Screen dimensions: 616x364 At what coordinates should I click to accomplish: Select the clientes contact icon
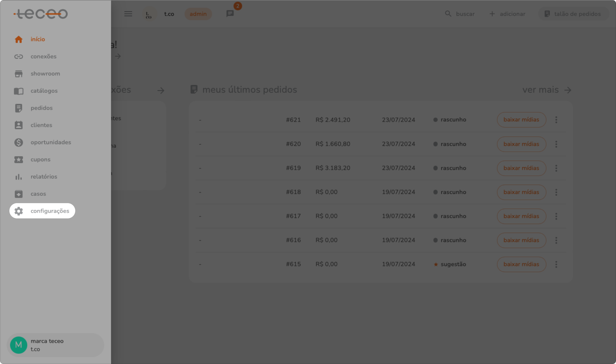[19, 125]
